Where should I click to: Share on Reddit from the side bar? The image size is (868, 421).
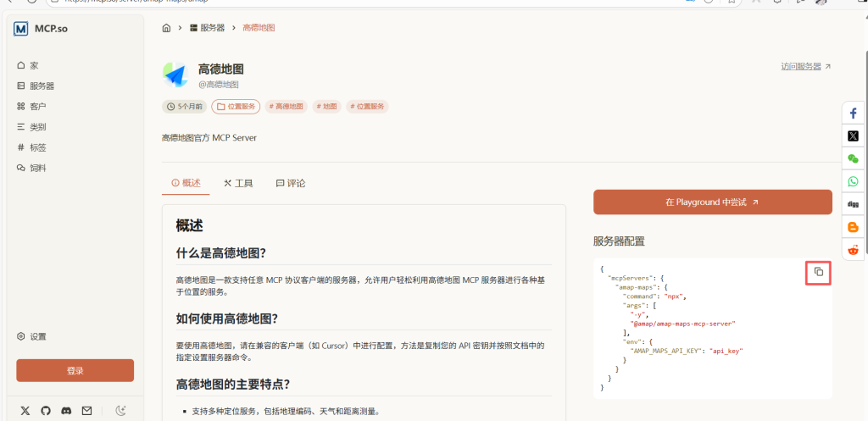click(853, 250)
